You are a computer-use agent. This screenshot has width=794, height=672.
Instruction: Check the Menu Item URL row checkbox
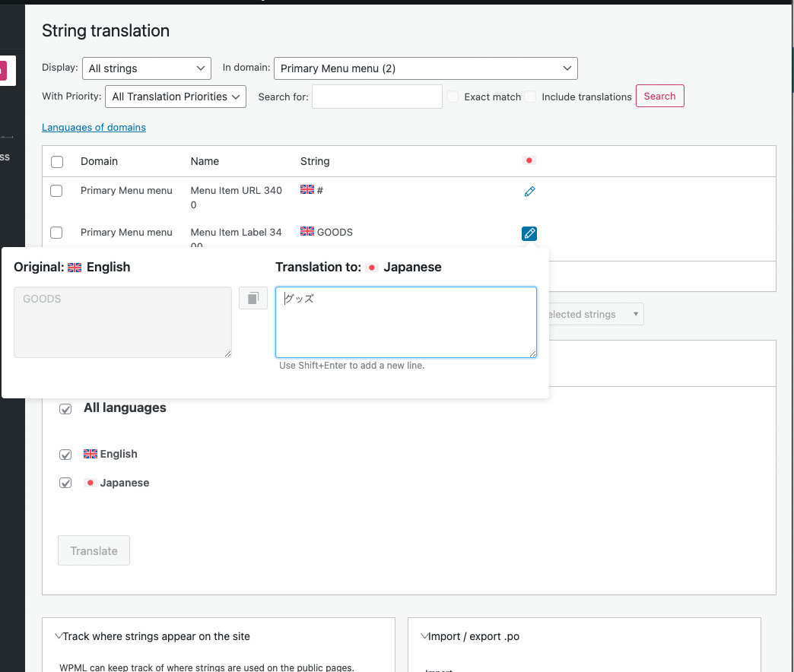pos(56,191)
